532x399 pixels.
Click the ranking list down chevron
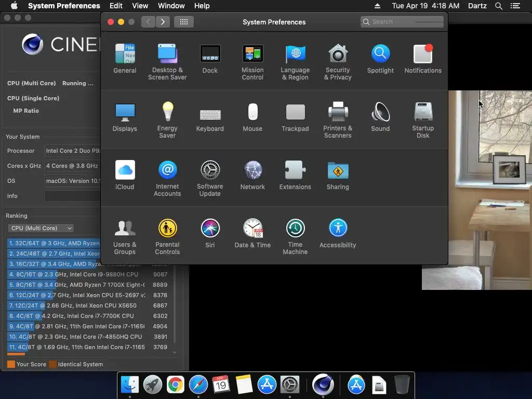[175, 353]
